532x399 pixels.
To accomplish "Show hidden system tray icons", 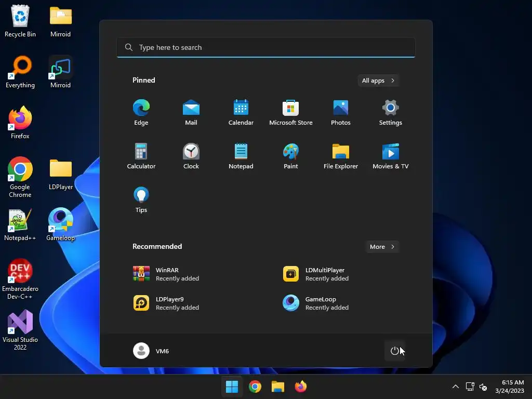I will 456,387.
